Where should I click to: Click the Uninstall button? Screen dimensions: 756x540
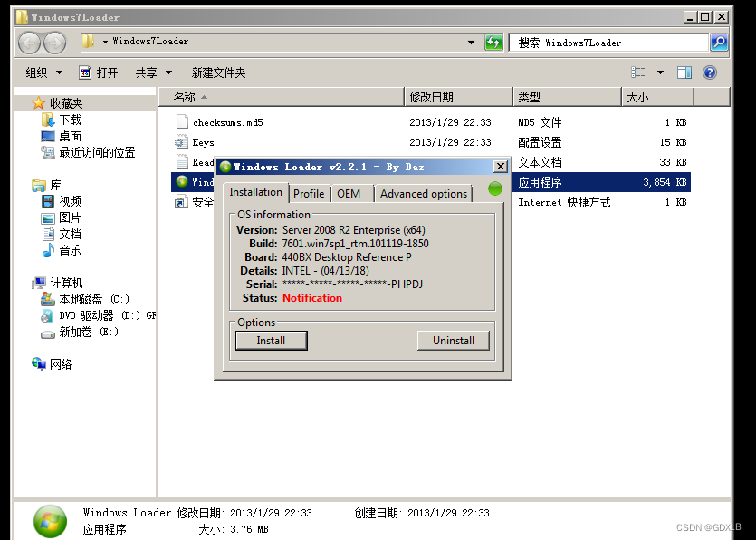pyautogui.click(x=454, y=341)
